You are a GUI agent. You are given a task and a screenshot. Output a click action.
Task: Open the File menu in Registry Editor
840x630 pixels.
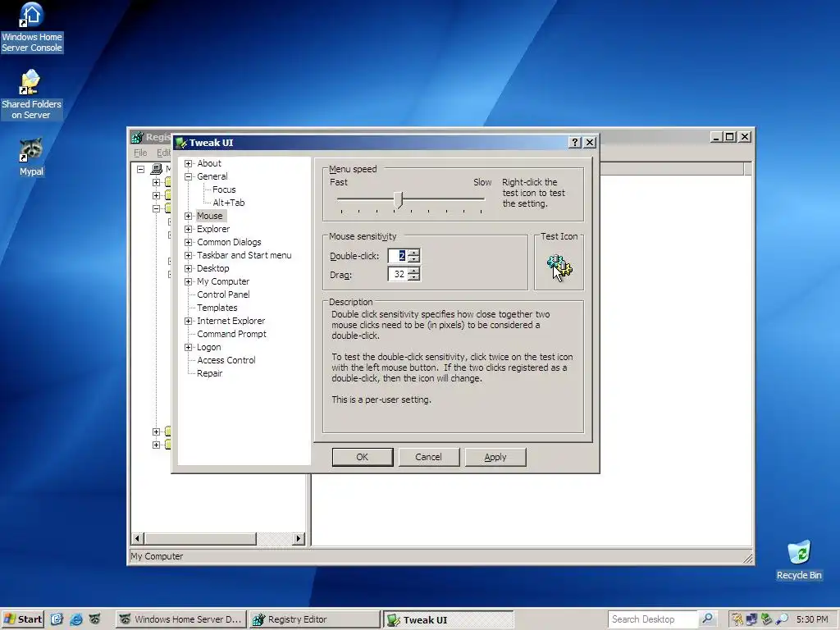tap(140, 153)
